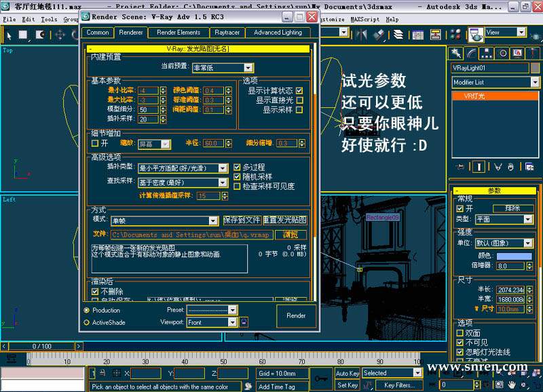
Task: Click the object color swatch beside VRayLight01
Action: click(535, 68)
